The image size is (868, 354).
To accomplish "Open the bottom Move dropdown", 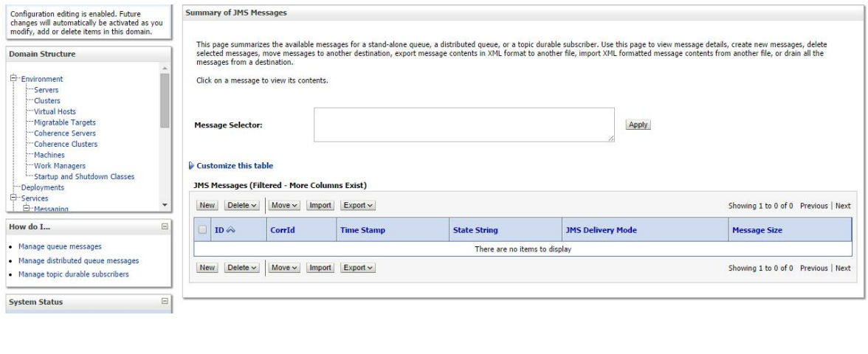I will click(285, 268).
